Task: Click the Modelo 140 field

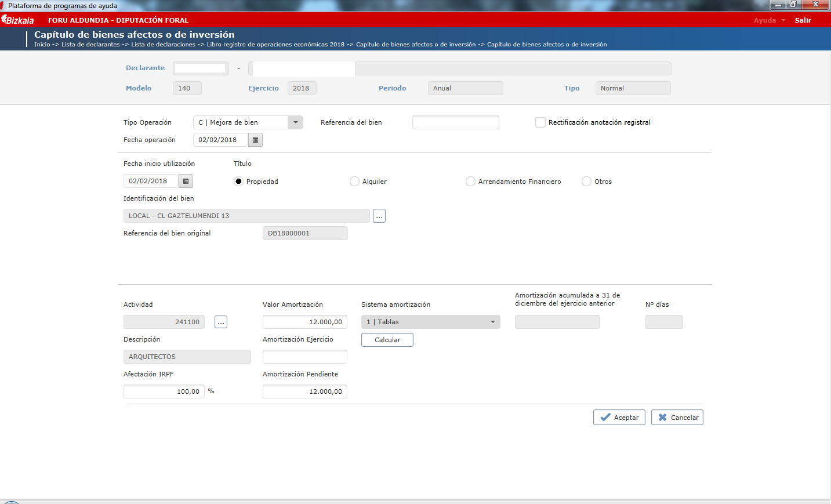Action: pyautogui.click(x=187, y=88)
